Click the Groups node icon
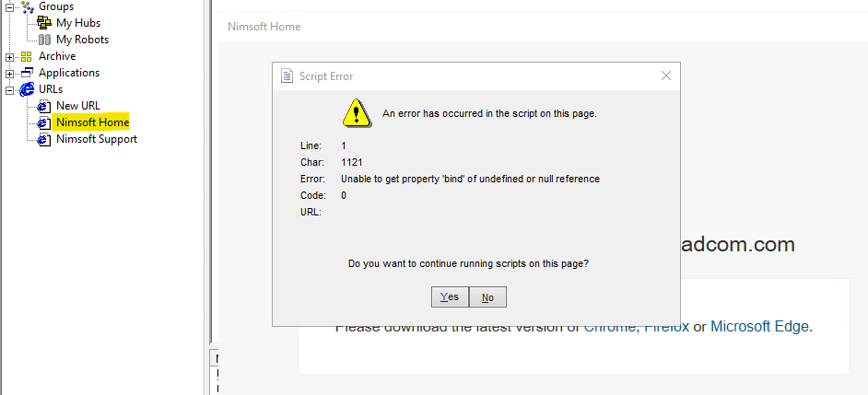 click(27, 6)
